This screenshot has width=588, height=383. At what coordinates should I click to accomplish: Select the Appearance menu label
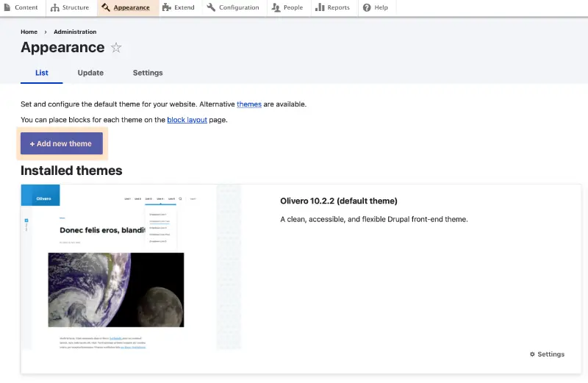pyautogui.click(x=132, y=7)
